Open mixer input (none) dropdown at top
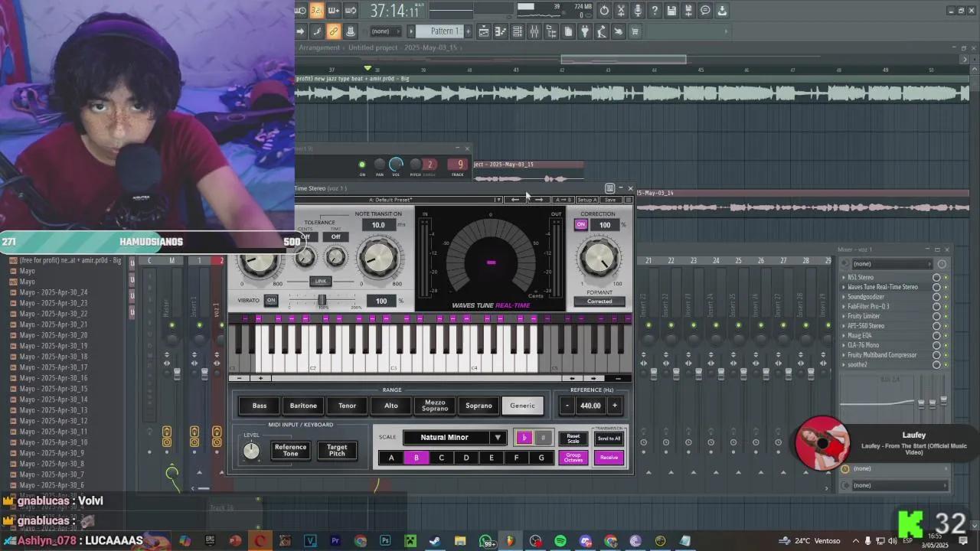 (x=892, y=264)
